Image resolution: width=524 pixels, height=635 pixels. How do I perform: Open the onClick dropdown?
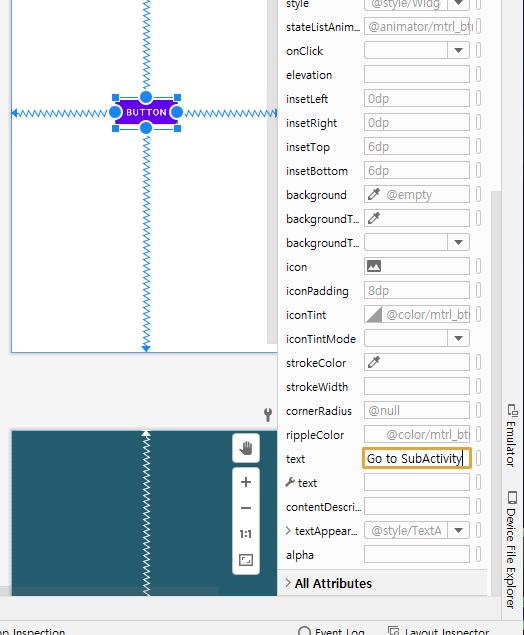click(458, 51)
